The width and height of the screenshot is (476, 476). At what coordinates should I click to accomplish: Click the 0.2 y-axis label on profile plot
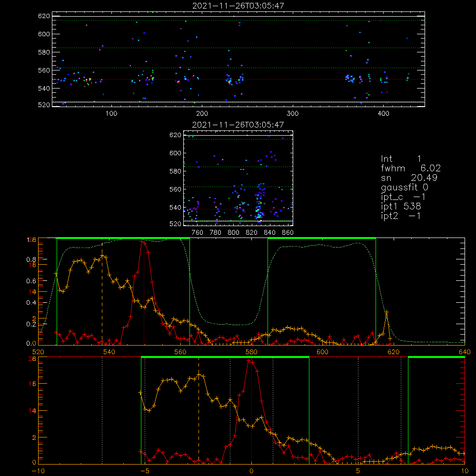pyautogui.click(x=31, y=324)
